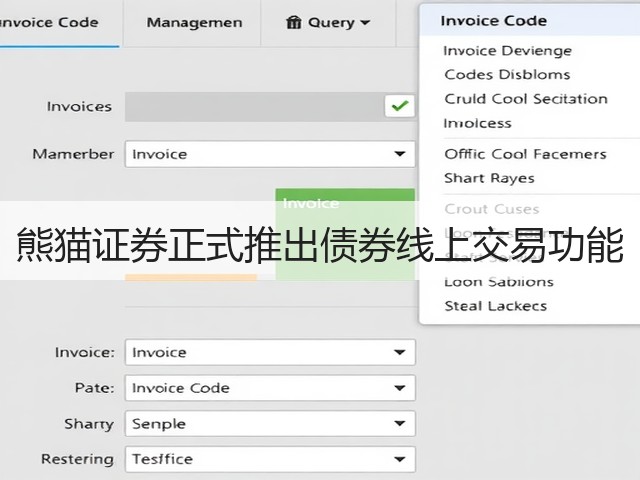Select Cruld Cool Secitation menu item

(526, 99)
